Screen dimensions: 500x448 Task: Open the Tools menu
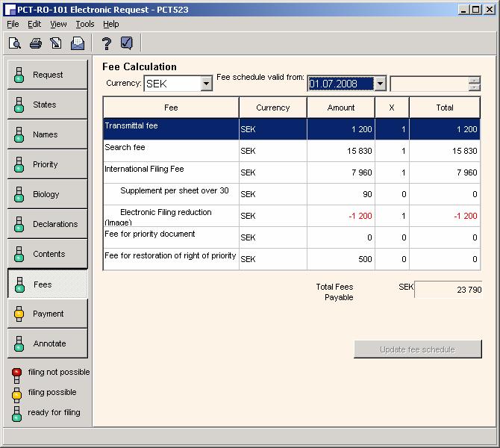coord(85,24)
